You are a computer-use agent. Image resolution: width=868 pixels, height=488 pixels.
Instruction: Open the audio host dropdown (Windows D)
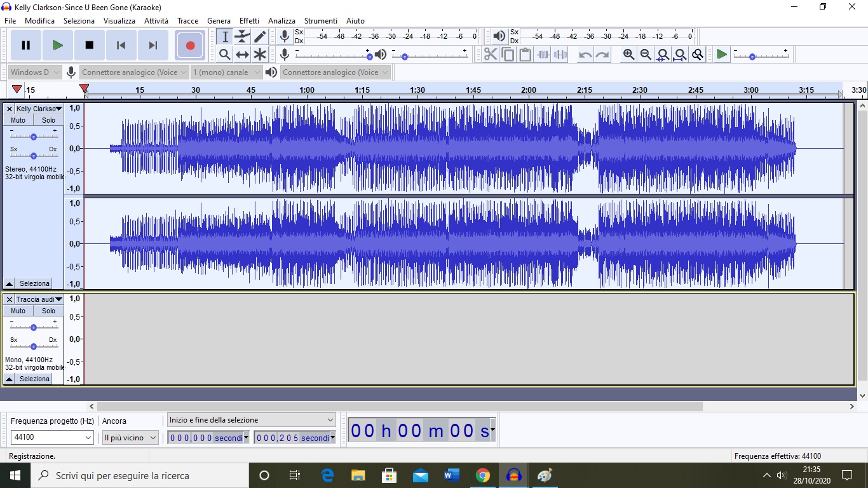coord(35,72)
